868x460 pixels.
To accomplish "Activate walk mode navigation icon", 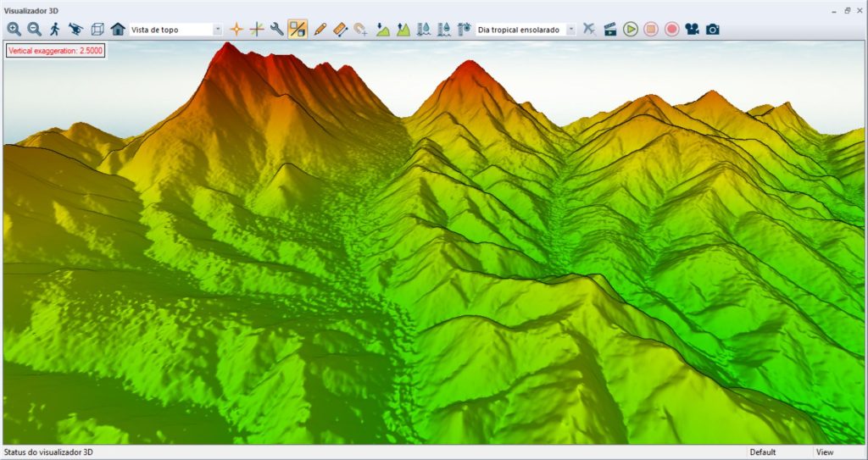I will (55, 29).
